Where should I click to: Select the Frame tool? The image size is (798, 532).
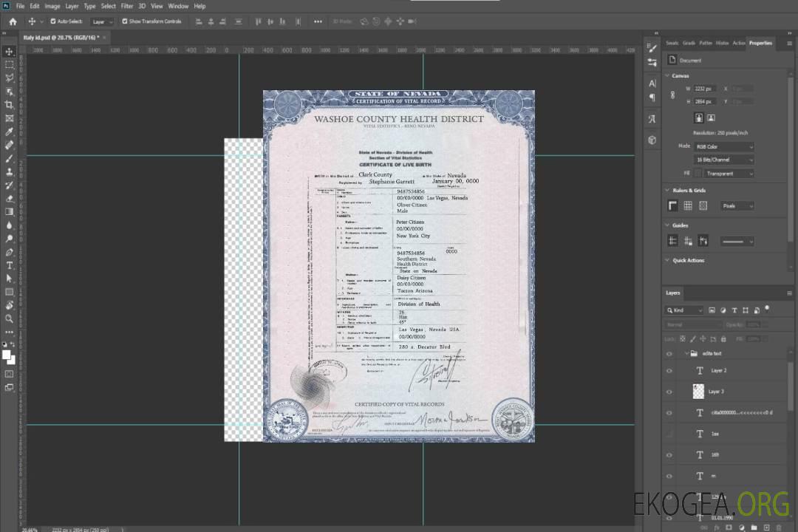point(9,118)
